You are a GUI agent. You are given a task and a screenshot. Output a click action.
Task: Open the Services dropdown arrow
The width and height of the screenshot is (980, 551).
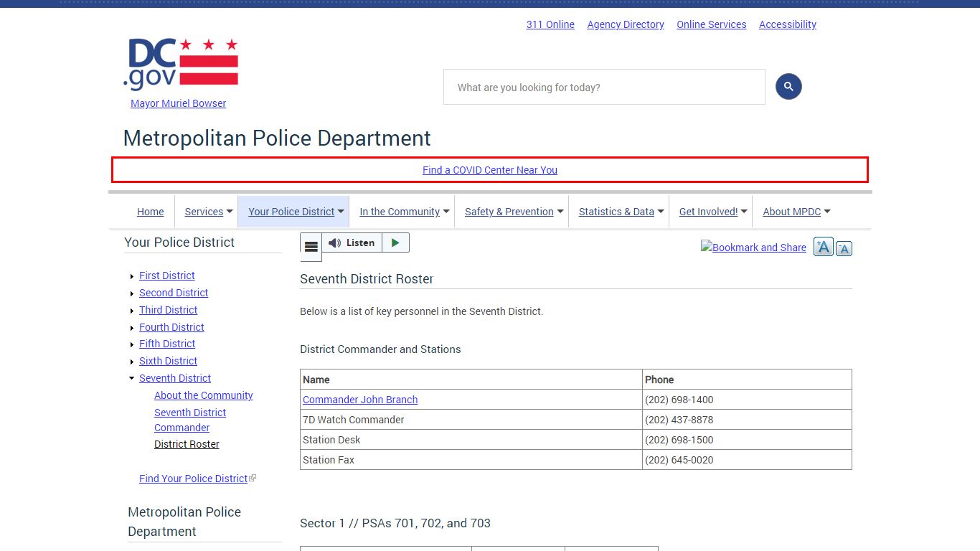pyautogui.click(x=230, y=212)
